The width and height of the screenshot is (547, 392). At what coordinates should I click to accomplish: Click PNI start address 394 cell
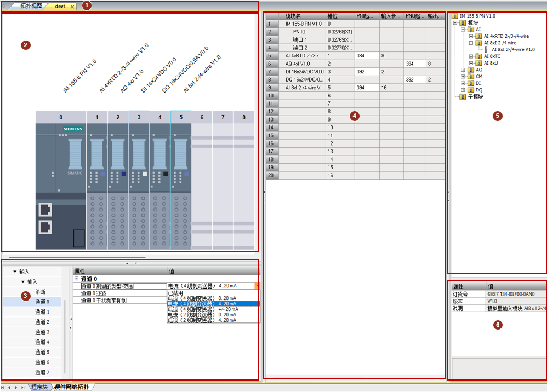tap(367, 88)
